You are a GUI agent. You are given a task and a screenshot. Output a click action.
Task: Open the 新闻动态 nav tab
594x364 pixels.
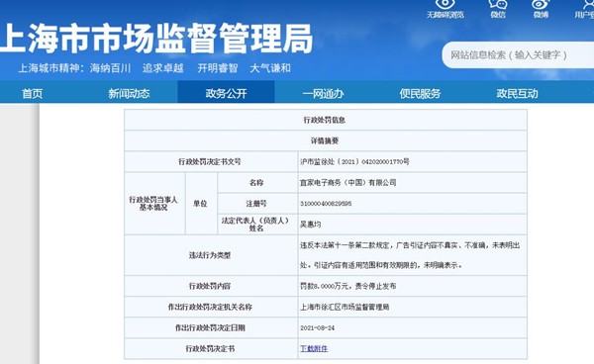click(129, 93)
